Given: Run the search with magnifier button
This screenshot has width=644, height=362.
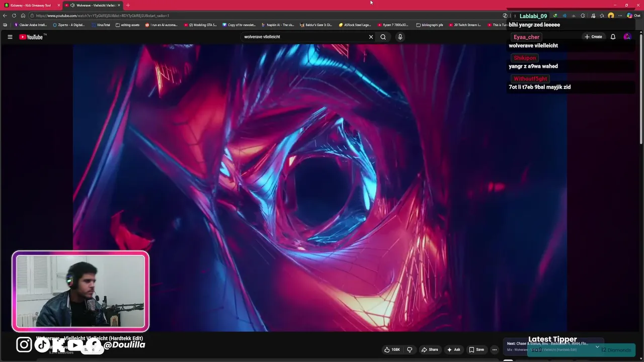Looking at the screenshot, I should pyautogui.click(x=383, y=37).
